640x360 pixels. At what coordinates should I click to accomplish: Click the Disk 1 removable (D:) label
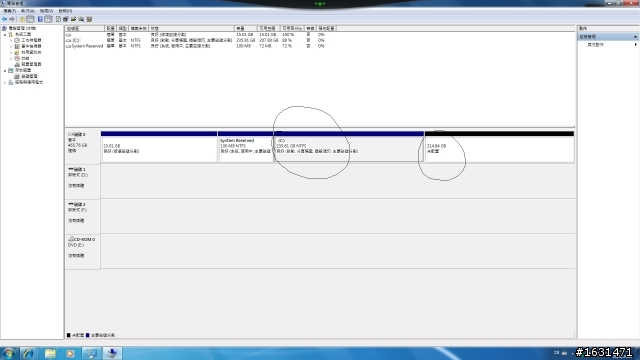pyautogui.click(x=82, y=181)
